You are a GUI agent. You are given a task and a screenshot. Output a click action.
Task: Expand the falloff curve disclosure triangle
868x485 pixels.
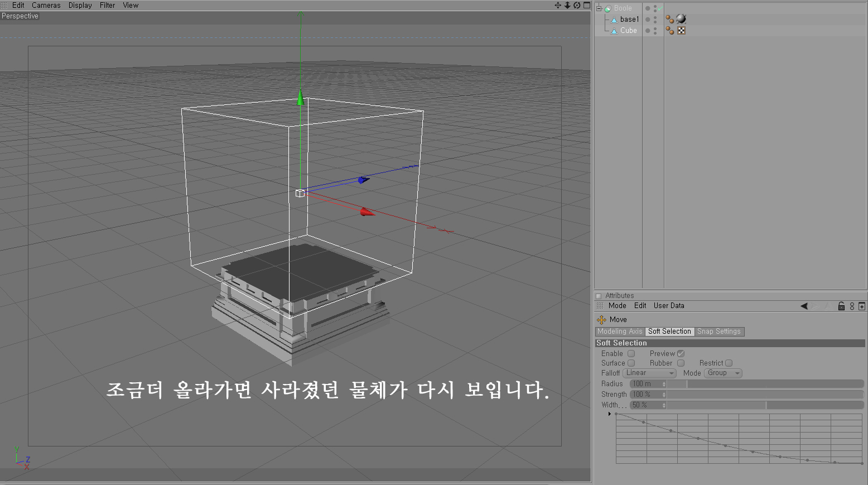coord(610,414)
